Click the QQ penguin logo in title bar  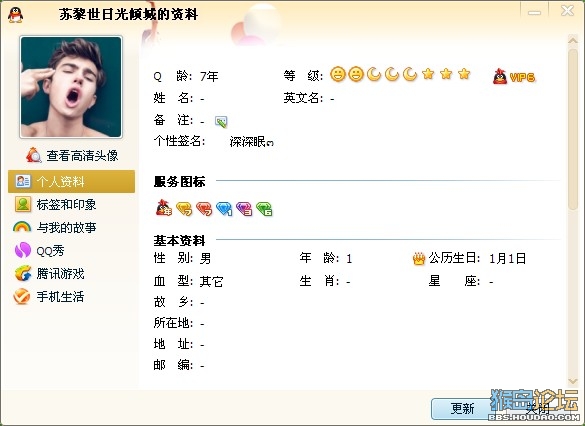(15, 15)
